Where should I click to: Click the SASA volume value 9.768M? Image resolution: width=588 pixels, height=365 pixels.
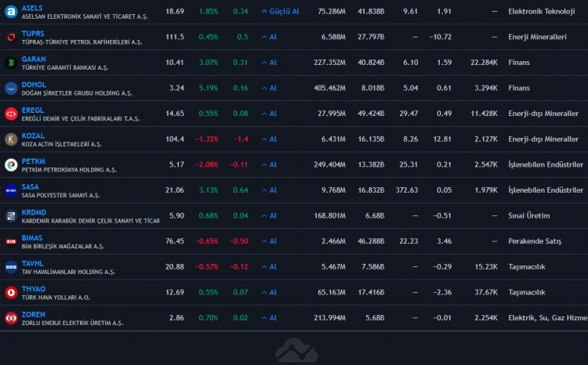tap(333, 190)
